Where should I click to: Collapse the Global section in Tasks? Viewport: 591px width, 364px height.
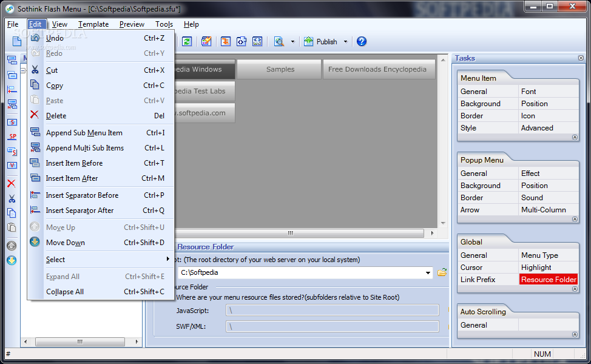pos(575,289)
